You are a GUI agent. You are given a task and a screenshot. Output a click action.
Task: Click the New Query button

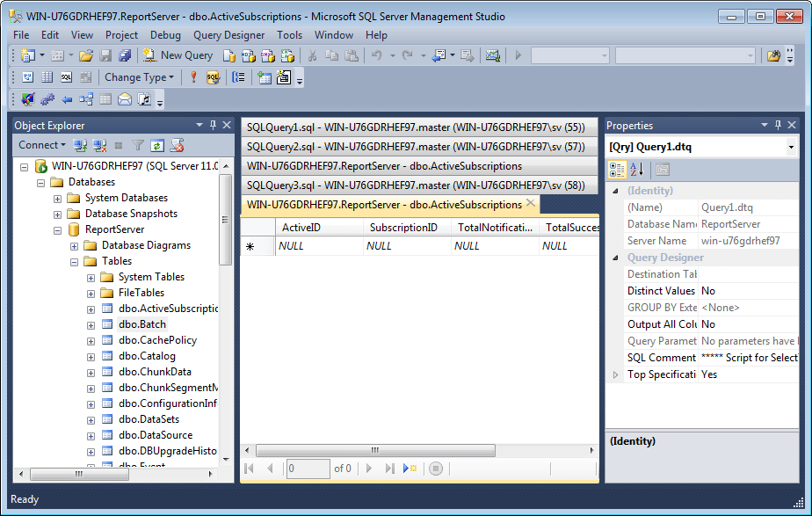(178, 55)
